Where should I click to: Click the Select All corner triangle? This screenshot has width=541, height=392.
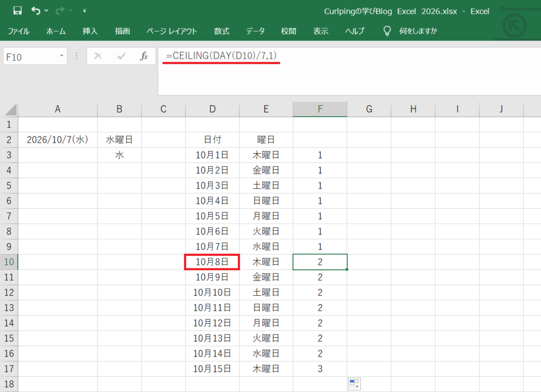(x=11, y=110)
